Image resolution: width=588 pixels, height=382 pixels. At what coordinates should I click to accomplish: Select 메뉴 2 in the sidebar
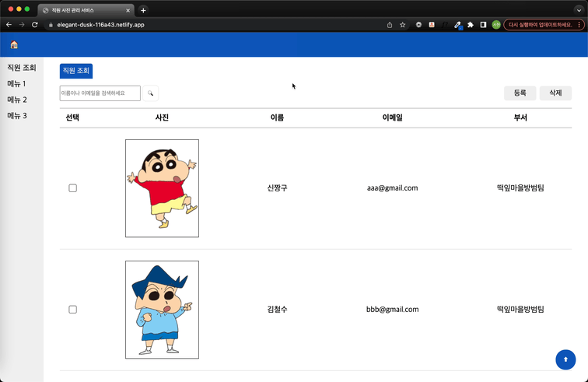tap(17, 100)
